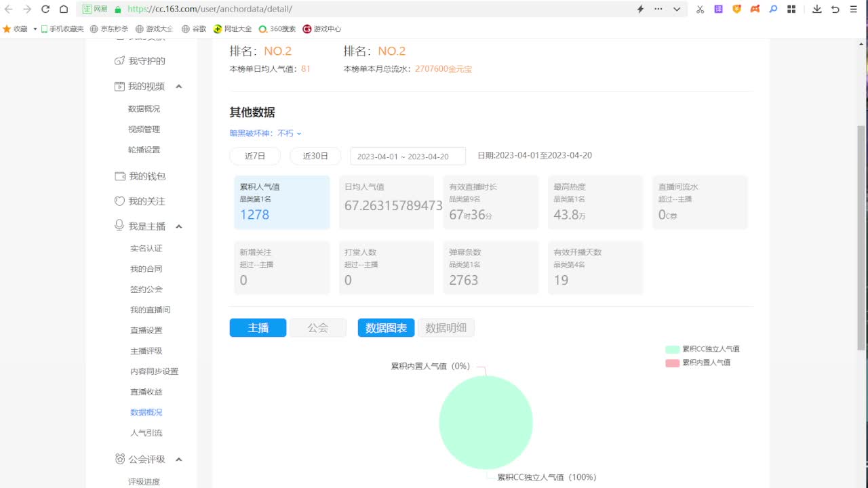
Task: Open the orange shield extension icon
Action: [737, 9]
